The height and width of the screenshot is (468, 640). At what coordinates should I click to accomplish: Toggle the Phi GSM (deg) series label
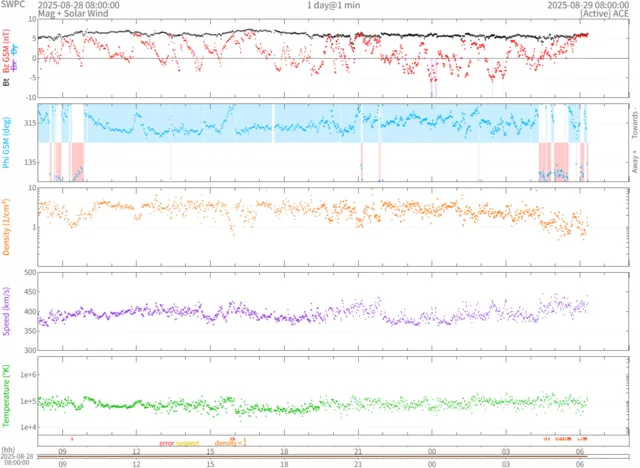tap(6, 142)
